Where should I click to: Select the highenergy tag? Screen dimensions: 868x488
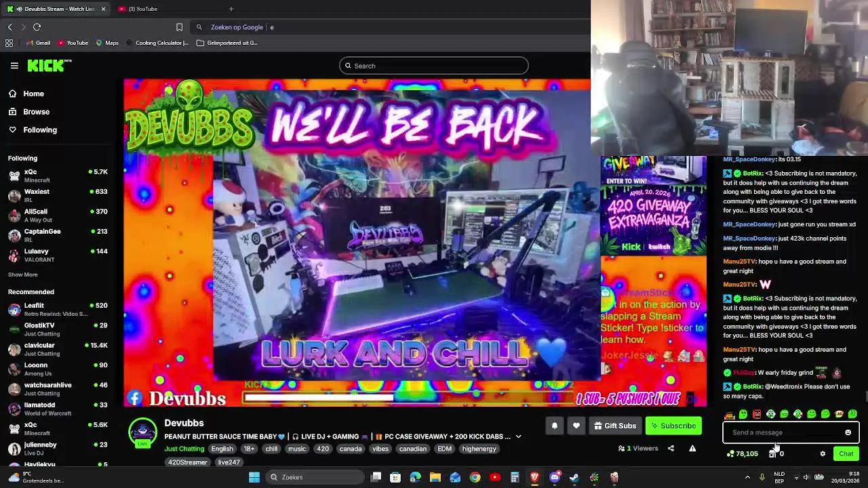pos(479,449)
